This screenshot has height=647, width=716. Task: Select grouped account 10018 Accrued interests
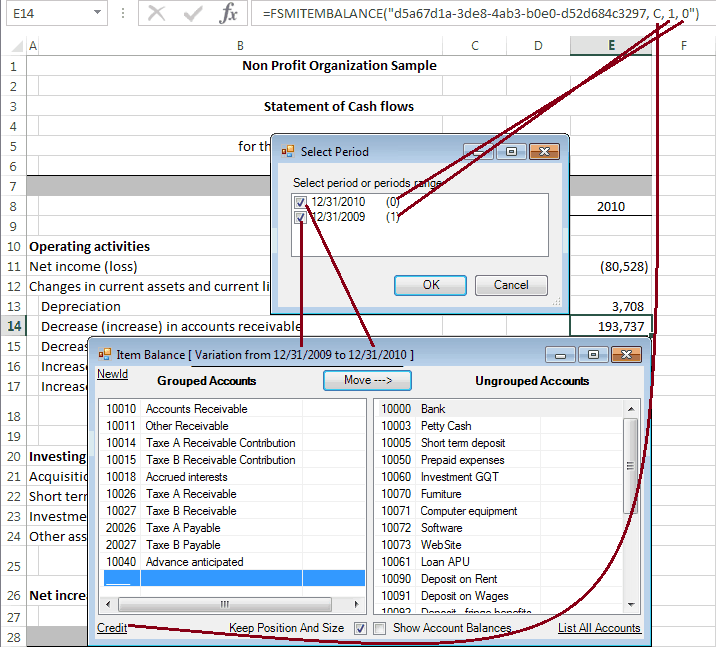coord(233,477)
